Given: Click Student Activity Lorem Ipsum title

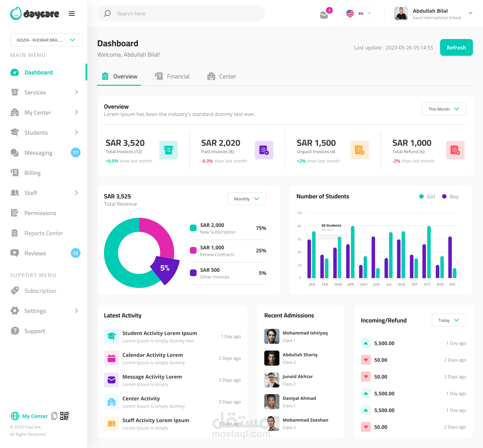Looking at the screenshot, I should [160, 333].
